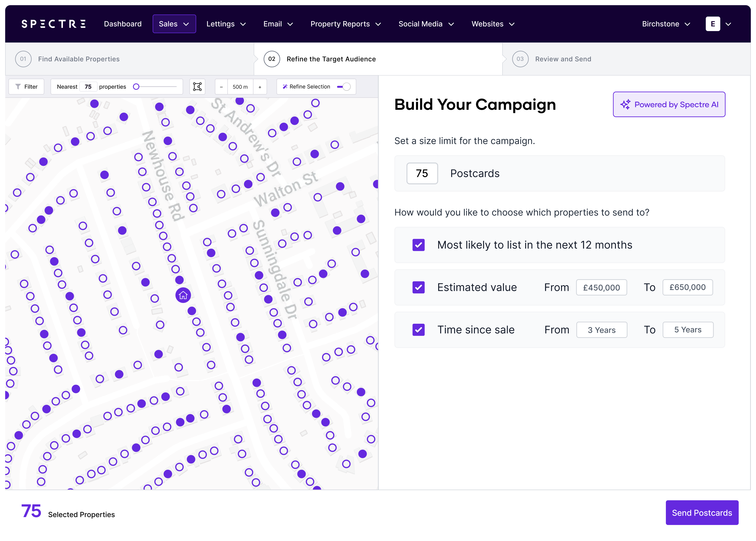Screen dimensions: 756x541
Task: Toggle the Refine Selection switch
Action: [x=344, y=86]
